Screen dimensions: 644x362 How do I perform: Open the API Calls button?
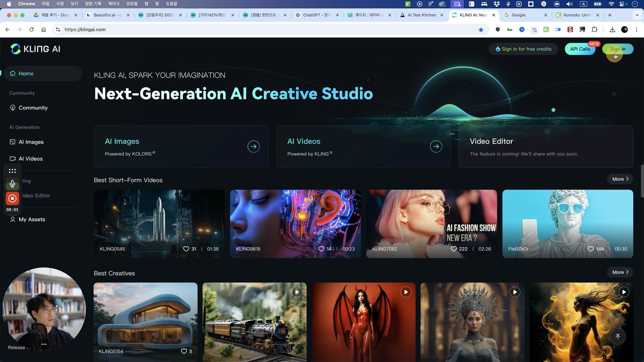tap(580, 49)
